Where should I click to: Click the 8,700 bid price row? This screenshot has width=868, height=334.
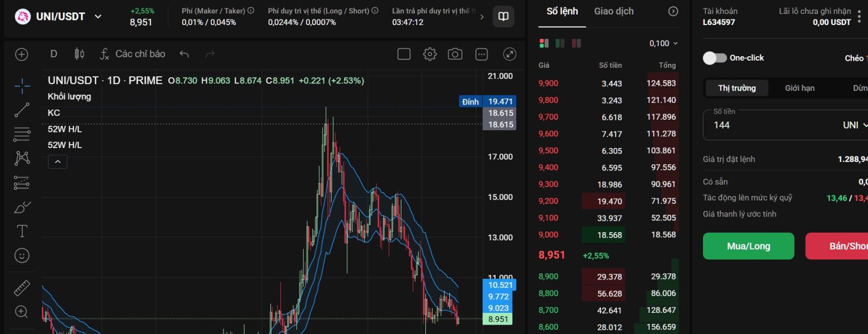608,310
